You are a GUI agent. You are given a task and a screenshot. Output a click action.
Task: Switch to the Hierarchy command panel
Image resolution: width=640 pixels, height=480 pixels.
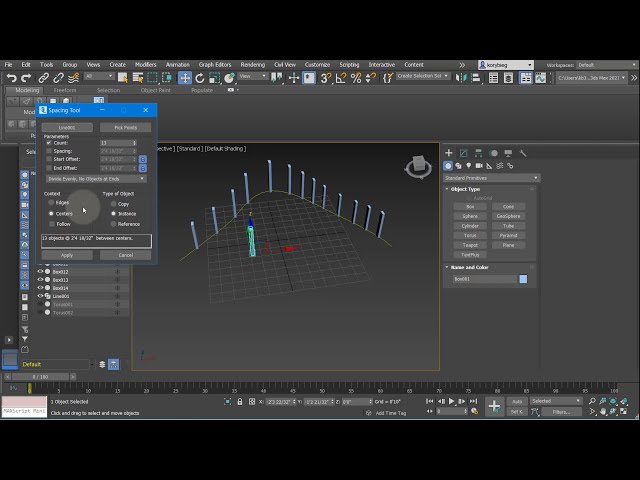point(478,153)
